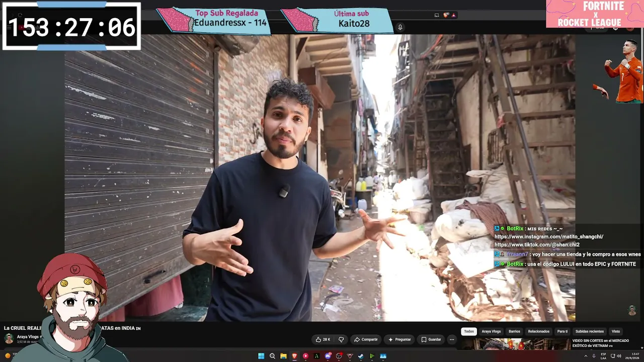The height and width of the screenshot is (362, 644).
Task: Click the video player to pause playback
Action: click(x=320, y=177)
